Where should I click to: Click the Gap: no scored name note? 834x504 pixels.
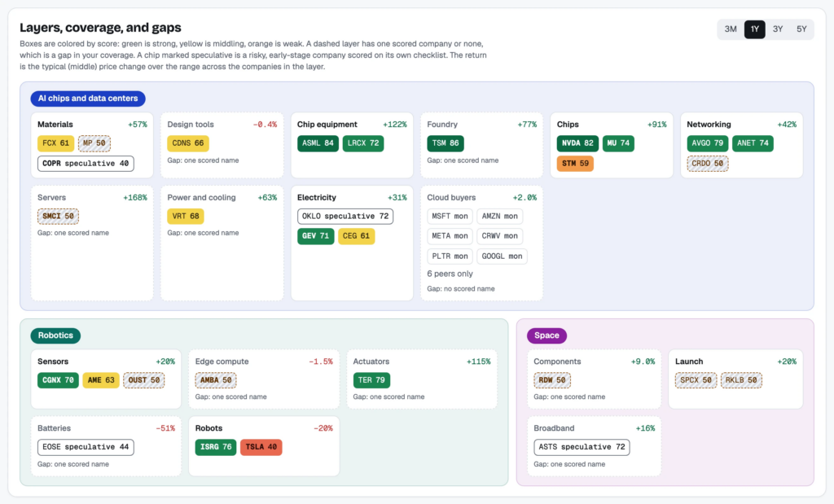coord(461,289)
